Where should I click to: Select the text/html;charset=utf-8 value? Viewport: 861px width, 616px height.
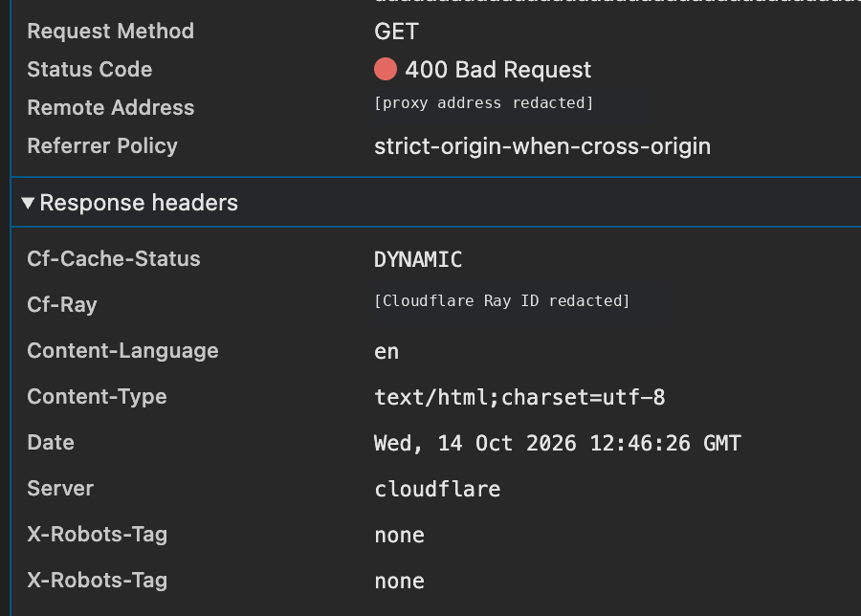tap(519, 398)
